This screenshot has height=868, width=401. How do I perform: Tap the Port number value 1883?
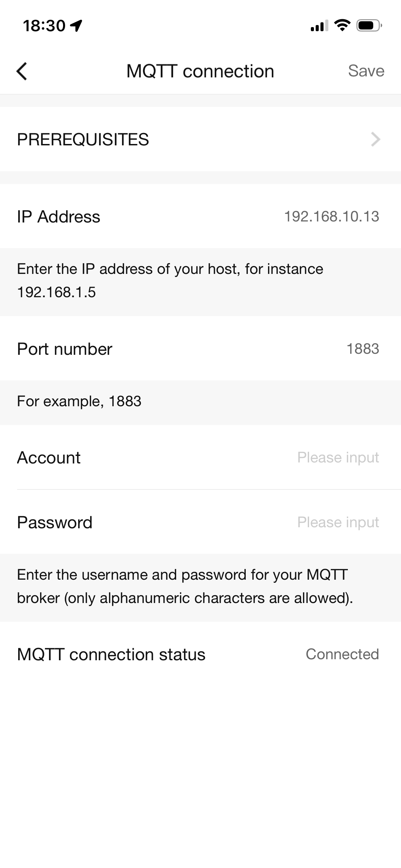[x=363, y=349]
